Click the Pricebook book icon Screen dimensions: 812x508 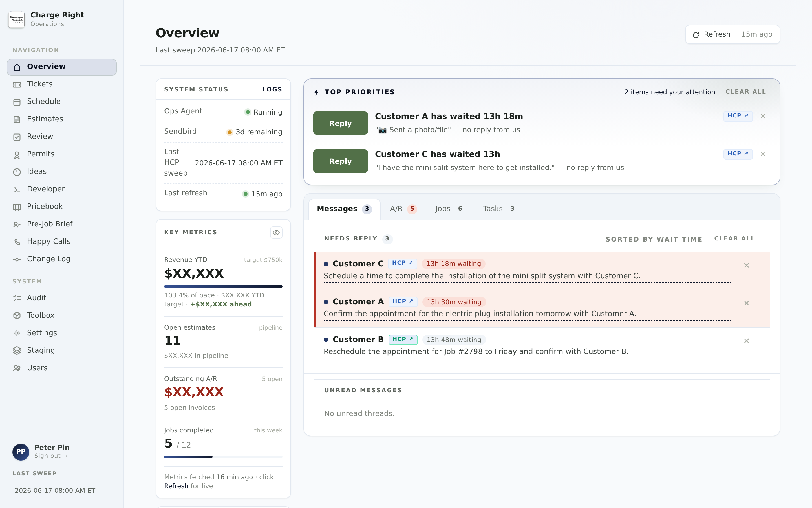(17, 207)
